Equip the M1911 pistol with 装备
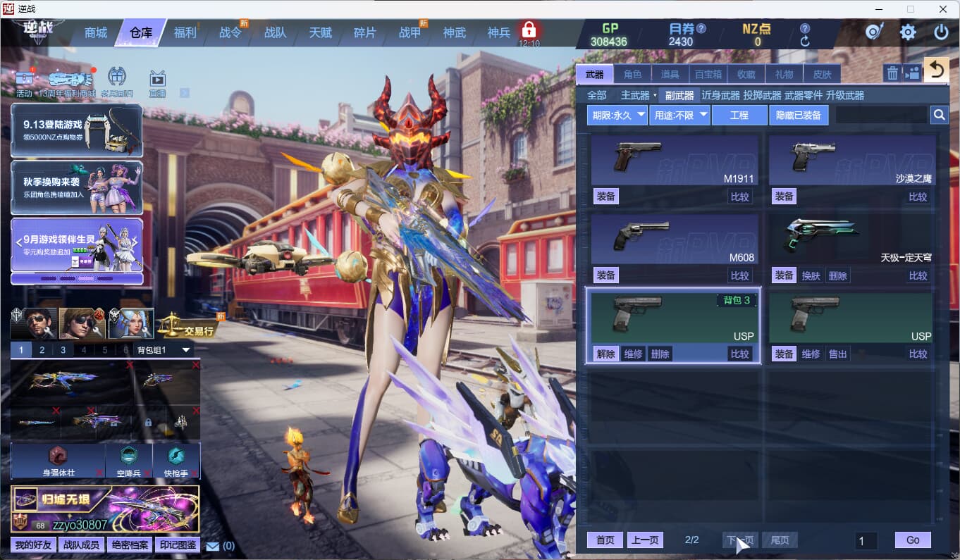960x560 pixels. coord(605,197)
